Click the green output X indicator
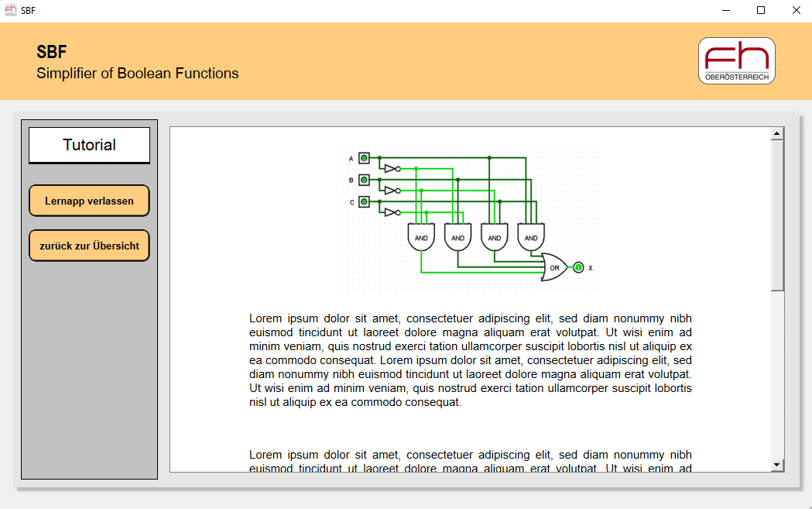812x509 pixels. point(577,267)
